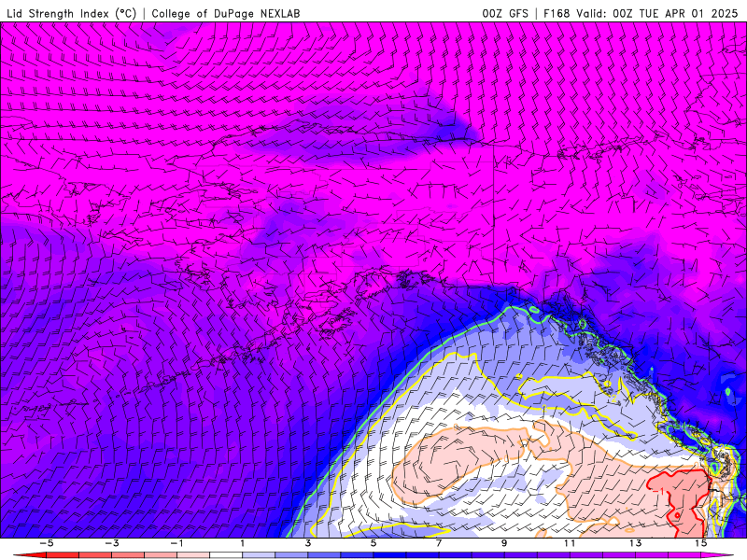The width and height of the screenshot is (747, 560).
Task: Click the '13' color scale tick label
Action: pos(635,543)
